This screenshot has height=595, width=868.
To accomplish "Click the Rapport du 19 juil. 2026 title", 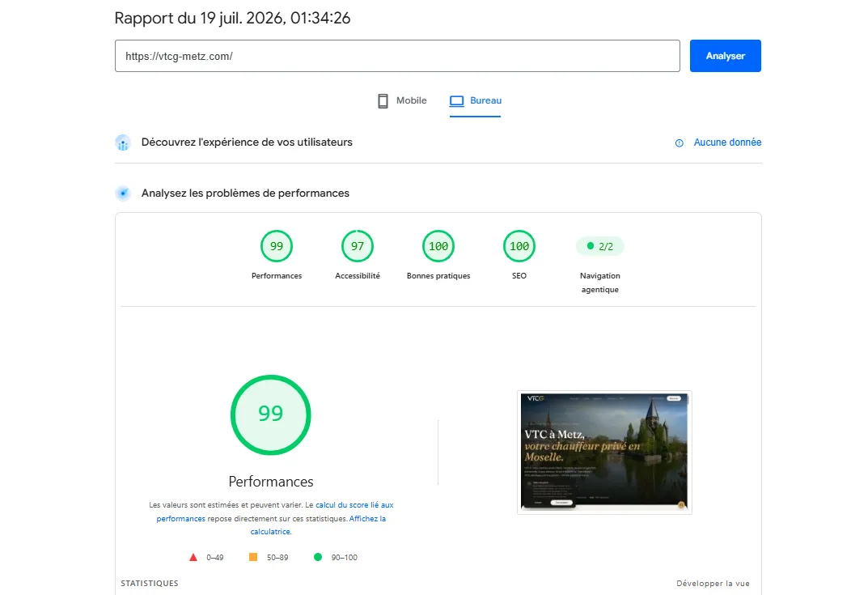I will pos(232,18).
